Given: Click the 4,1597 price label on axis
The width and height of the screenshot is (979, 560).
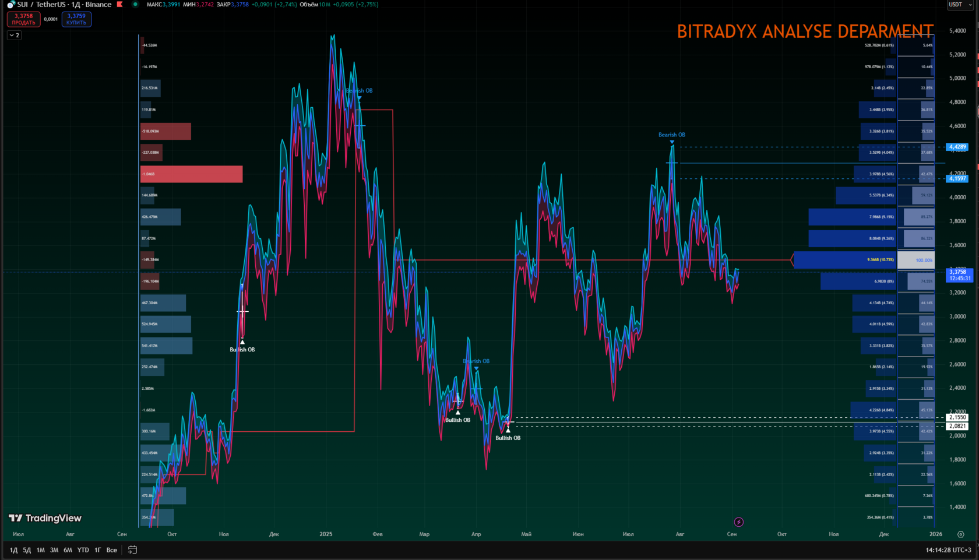Looking at the screenshot, I should [x=957, y=178].
